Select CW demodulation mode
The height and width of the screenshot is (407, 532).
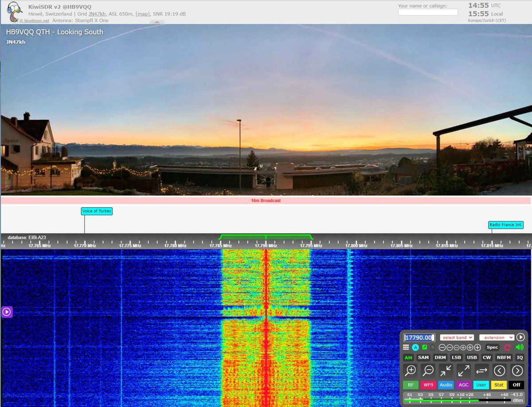pyautogui.click(x=487, y=358)
